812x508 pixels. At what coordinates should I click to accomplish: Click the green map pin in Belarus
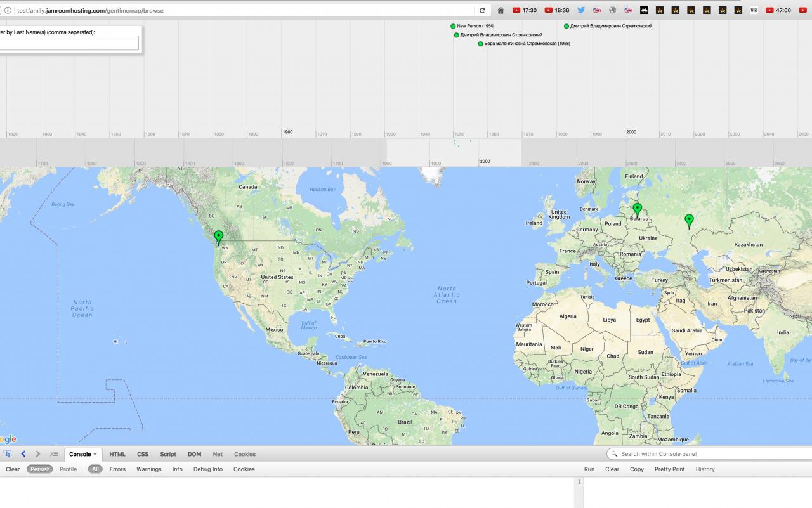click(x=638, y=209)
